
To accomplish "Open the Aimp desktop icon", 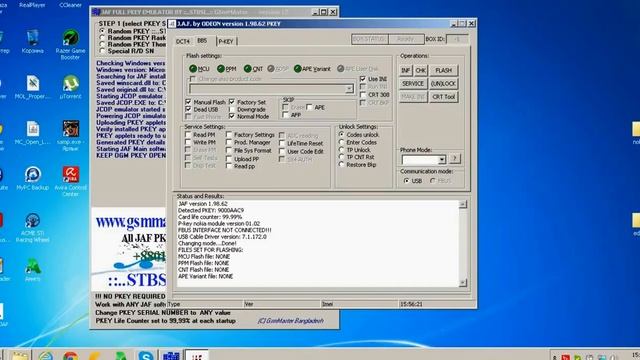I will 33,269.
